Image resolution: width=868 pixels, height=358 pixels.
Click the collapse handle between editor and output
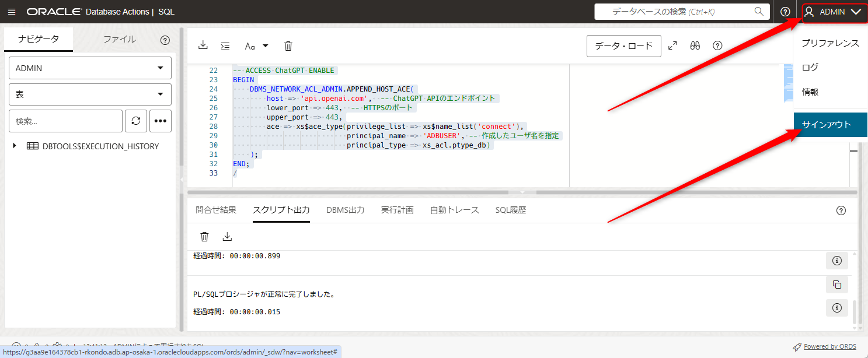pos(523,192)
